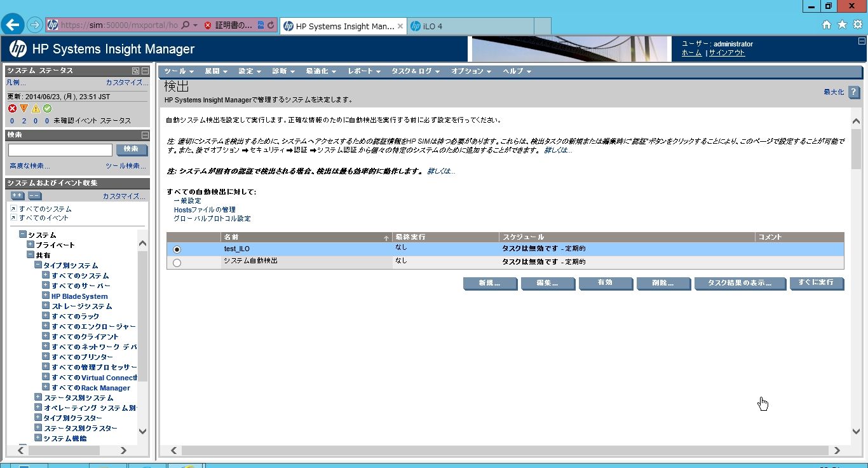The width and height of the screenshot is (868, 468).
Task: Click the shortcut icon beside すべてのイベント
Action: pos(13,217)
